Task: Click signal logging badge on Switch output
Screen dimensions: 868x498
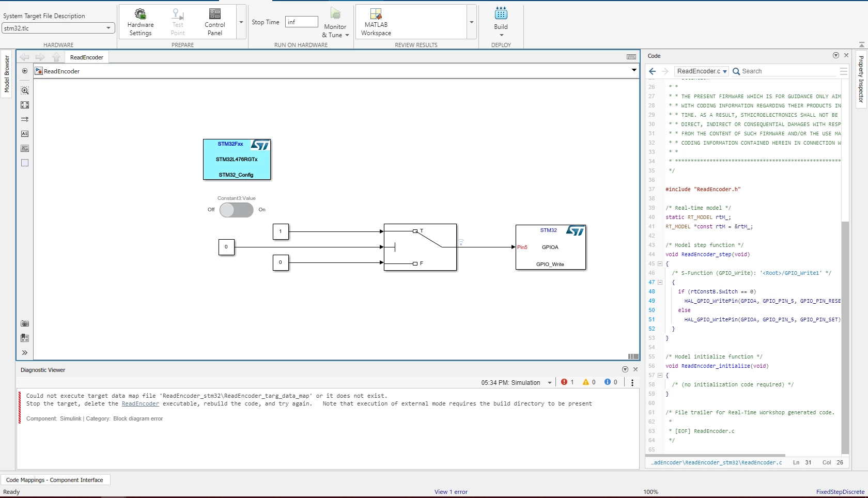Action: pyautogui.click(x=461, y=242)
